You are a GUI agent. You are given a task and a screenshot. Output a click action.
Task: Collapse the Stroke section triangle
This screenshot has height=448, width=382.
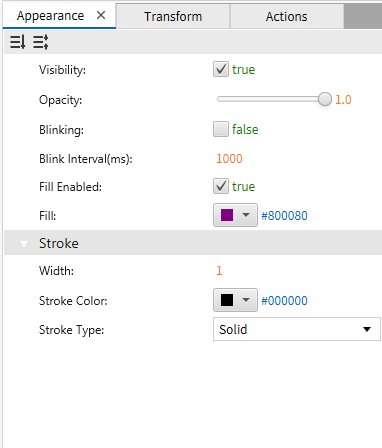[x=24, y=244]
